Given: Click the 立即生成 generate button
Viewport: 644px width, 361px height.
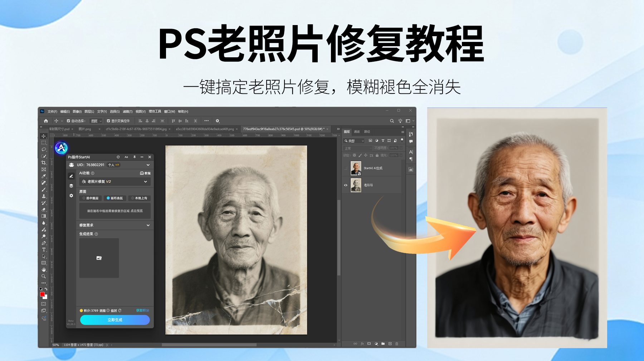Looking at the screenshot, I should 115,320.
